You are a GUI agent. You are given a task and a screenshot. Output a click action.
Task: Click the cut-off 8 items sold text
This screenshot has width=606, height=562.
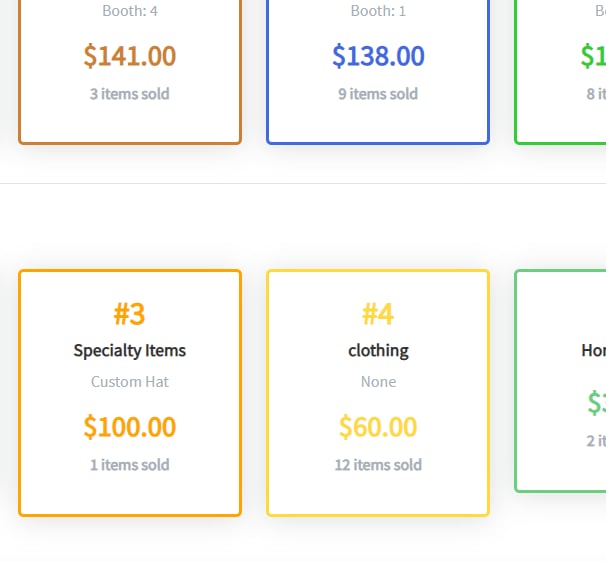pos(596,94)
